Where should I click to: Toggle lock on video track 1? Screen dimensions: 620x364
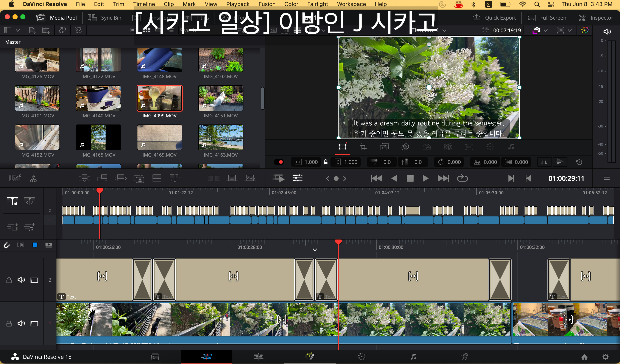pos(9,324)
